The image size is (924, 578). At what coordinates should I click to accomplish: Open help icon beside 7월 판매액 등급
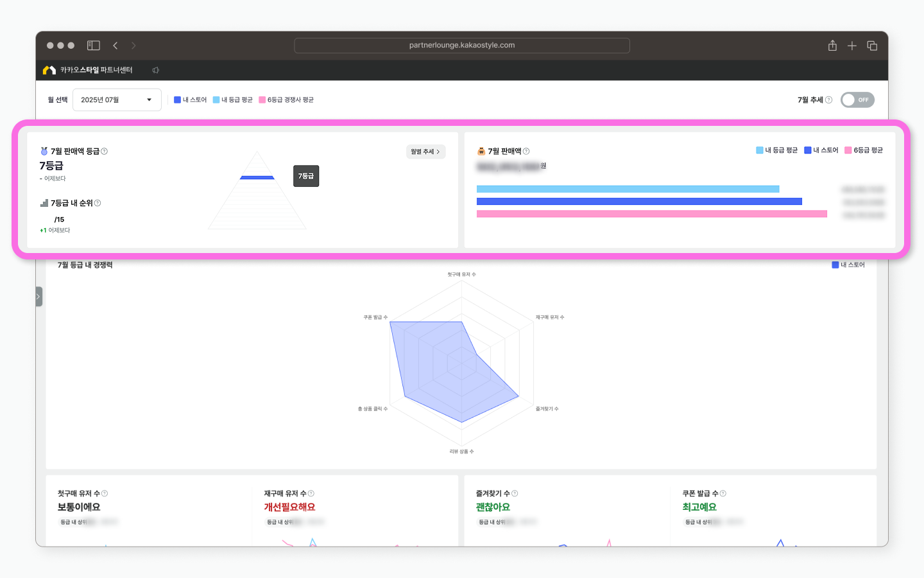(104, 152)
